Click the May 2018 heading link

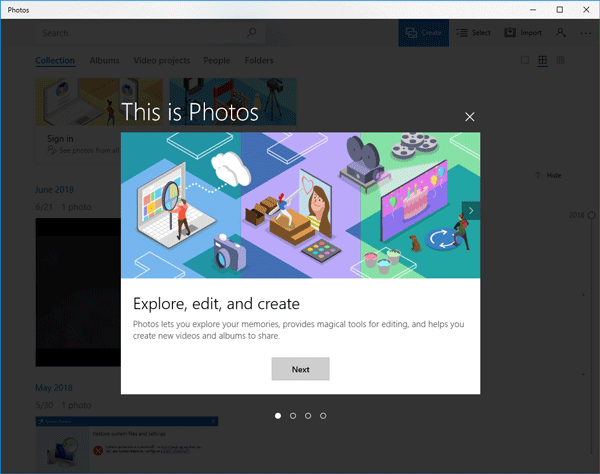[54, 388]
